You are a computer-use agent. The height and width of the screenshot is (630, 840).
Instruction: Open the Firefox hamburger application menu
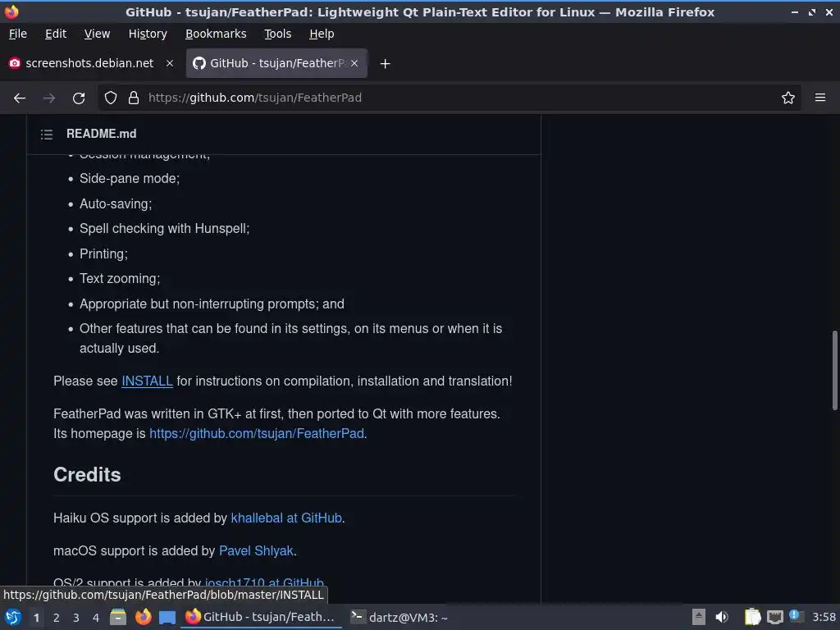820,98
